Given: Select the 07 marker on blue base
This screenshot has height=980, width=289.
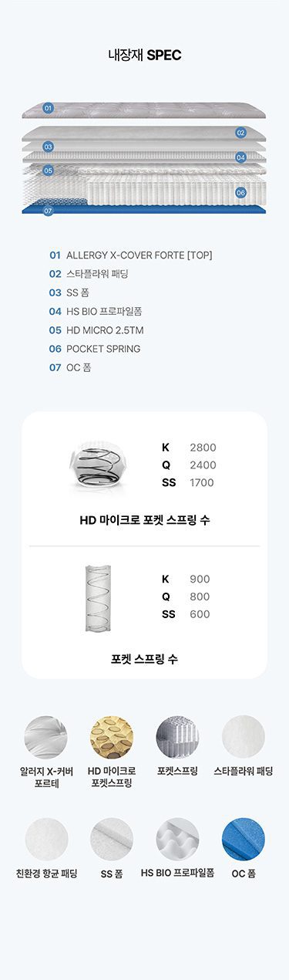Looking at the screenshot, I should [x=48, y=210].
